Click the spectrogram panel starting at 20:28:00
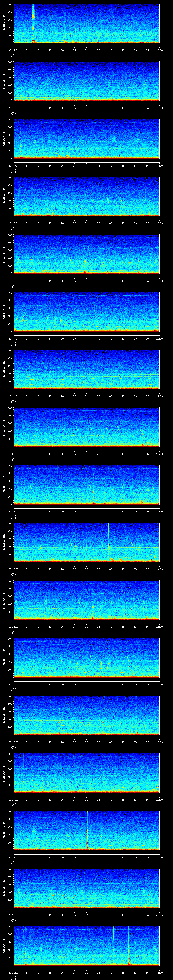 tap(87, 831)
